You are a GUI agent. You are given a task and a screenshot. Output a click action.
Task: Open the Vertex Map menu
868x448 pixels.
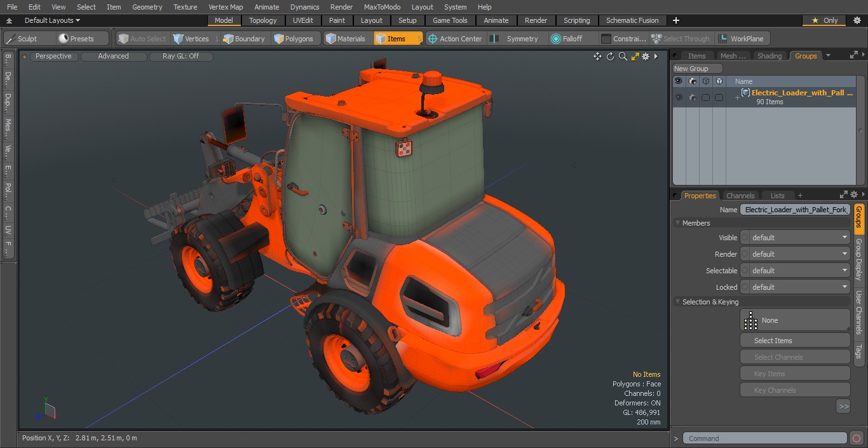pyautogui.click(x=226, y=7)
